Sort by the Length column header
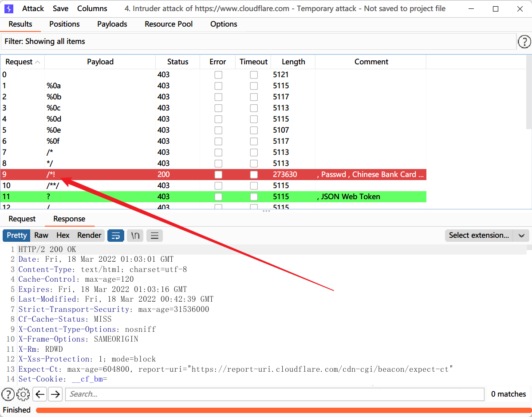Image resolution: width=532 pixels, height=417 pixels. [x=293, y=62]
